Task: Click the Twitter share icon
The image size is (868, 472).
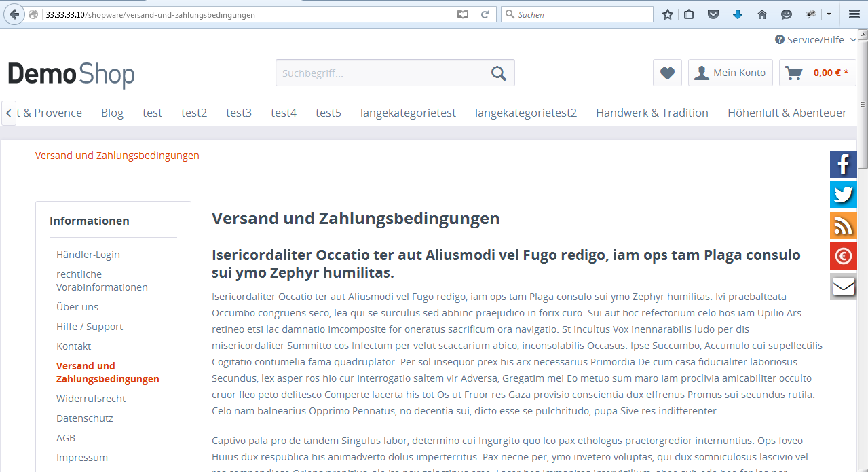Action: (x=843, y=195)
